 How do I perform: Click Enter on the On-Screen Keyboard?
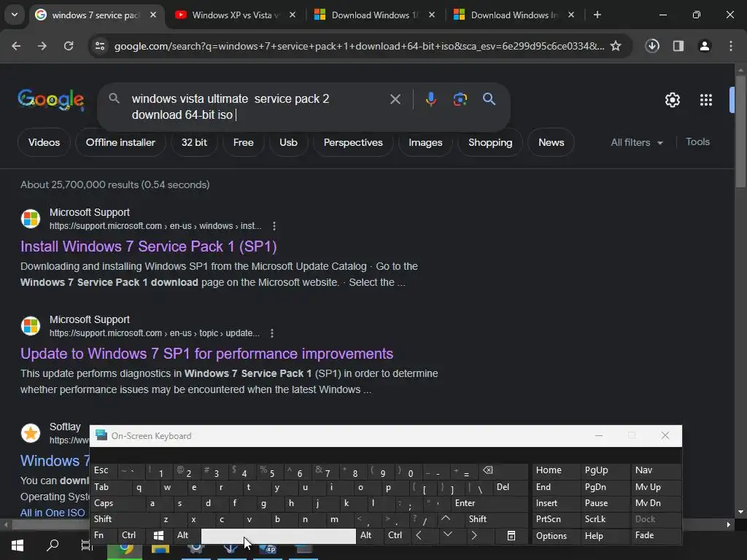point(489,503)
